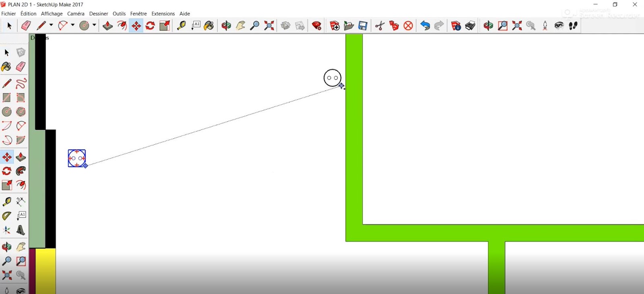The width and height of the screenshot is (644, 294).
Task: Expand the Arc tool dropdown arrow
Action: [x=72, y=25]
